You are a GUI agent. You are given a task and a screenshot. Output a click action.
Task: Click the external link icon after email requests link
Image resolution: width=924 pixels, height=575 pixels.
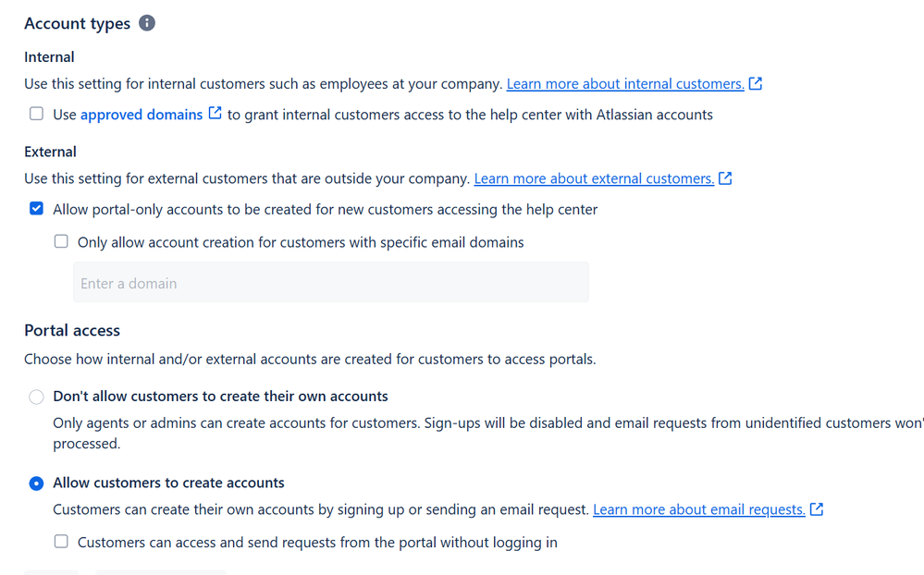click(x=816, y=509)
